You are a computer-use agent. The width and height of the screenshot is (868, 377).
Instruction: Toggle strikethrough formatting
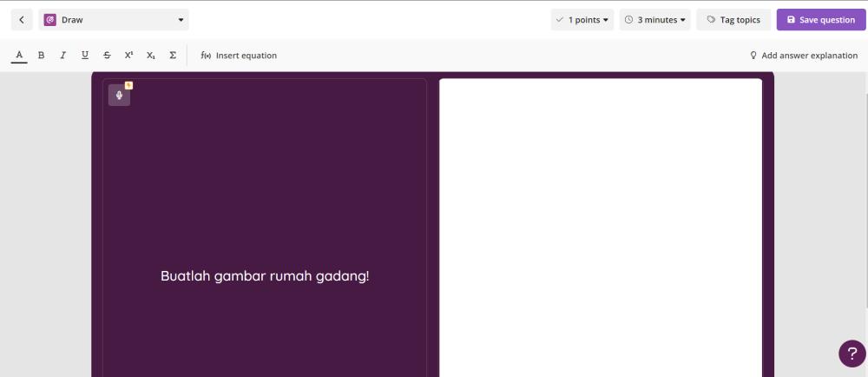pyautogui.click(x=107, y=56)
